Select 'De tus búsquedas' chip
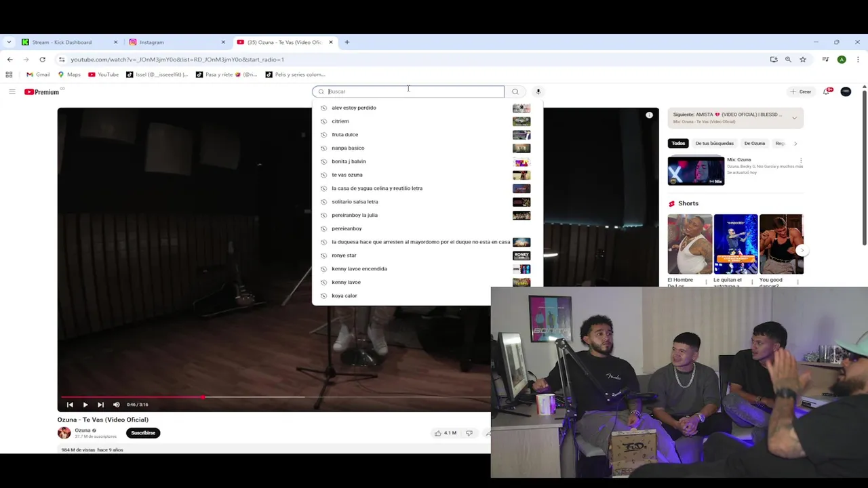This screenshot has height=488, width=868. tap(715, 144)
